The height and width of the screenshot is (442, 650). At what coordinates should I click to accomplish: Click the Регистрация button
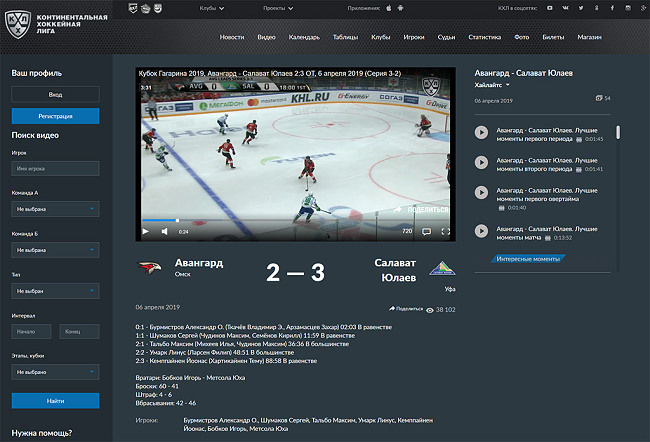pyautogui.click(x=55, y=116)
